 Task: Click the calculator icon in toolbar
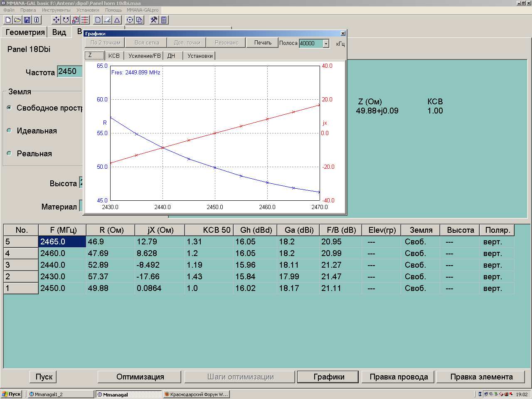pyautogui.click(x=164, y=20)
